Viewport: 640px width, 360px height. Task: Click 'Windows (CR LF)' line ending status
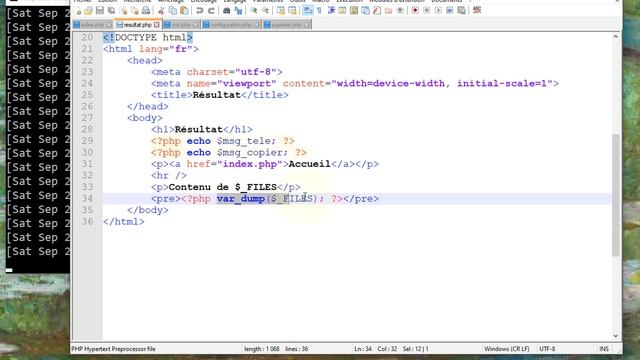[x=507, y=349]
